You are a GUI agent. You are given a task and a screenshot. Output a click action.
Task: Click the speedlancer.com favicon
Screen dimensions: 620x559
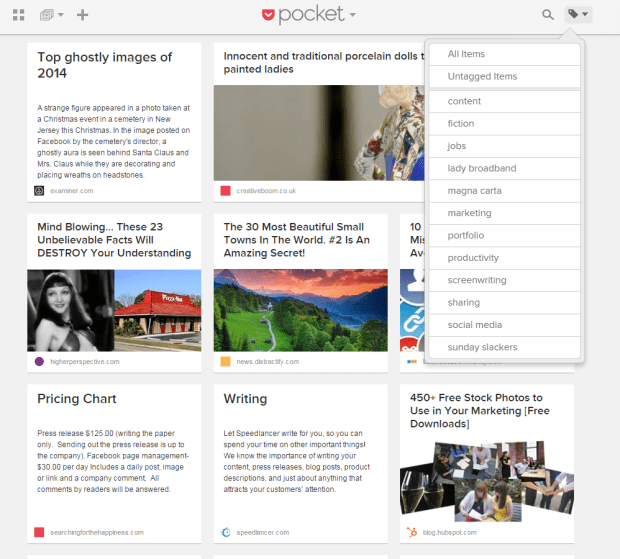click(x=225, y=532)
